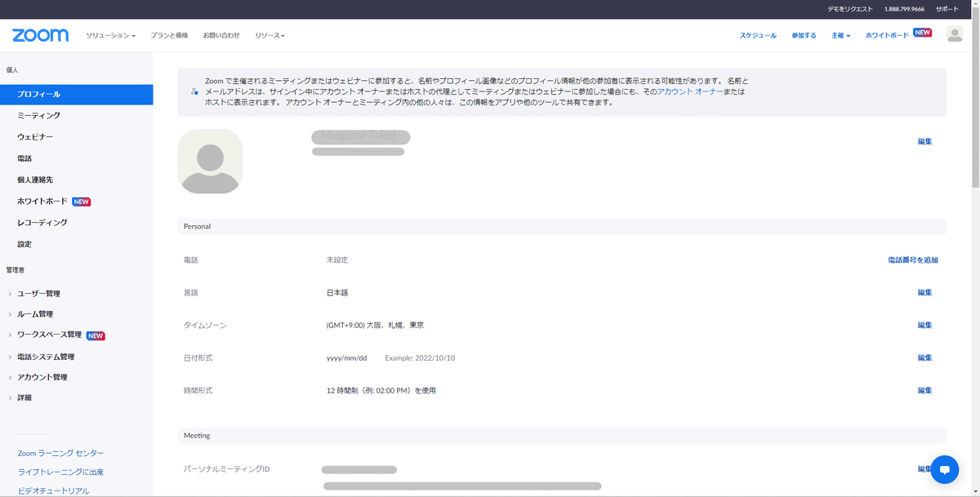The image size is (980, 497).
Task: Edit the 日付形式 setting
Action: pos(924,357)
